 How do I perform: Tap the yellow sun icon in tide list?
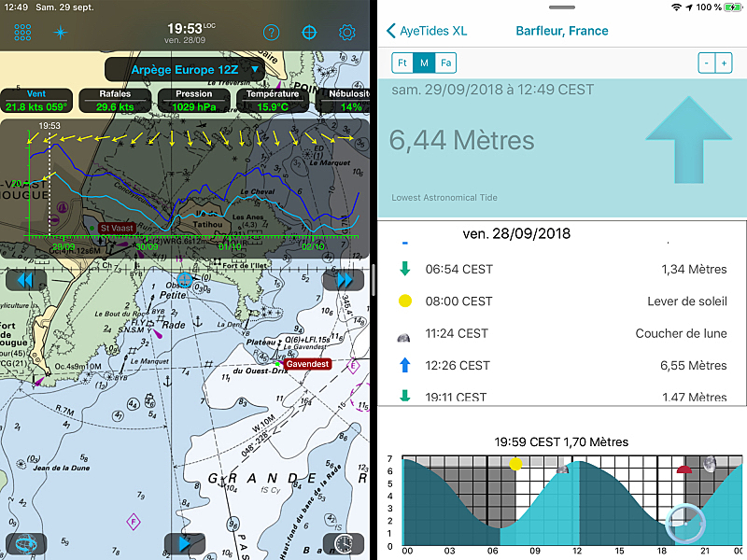(x=405, y=301)
